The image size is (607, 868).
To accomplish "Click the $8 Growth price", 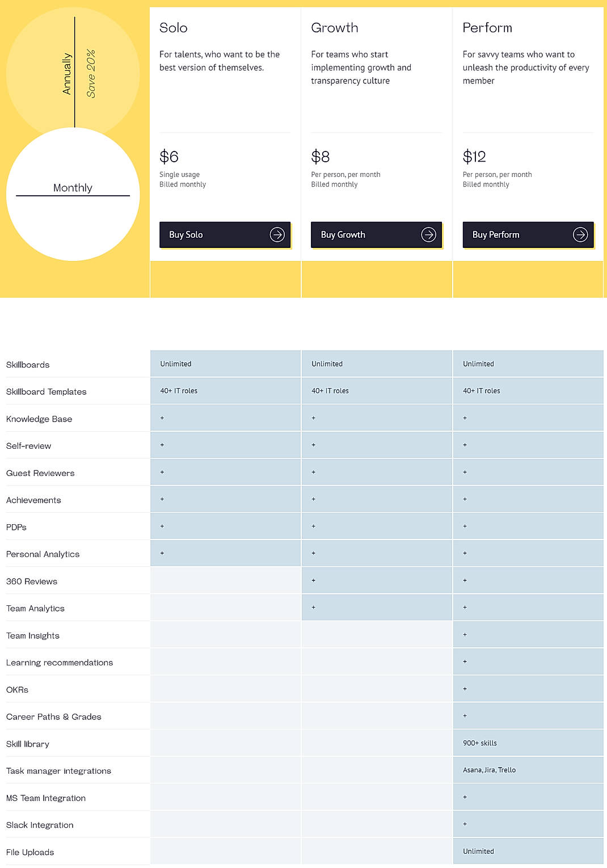I will 321,157.
